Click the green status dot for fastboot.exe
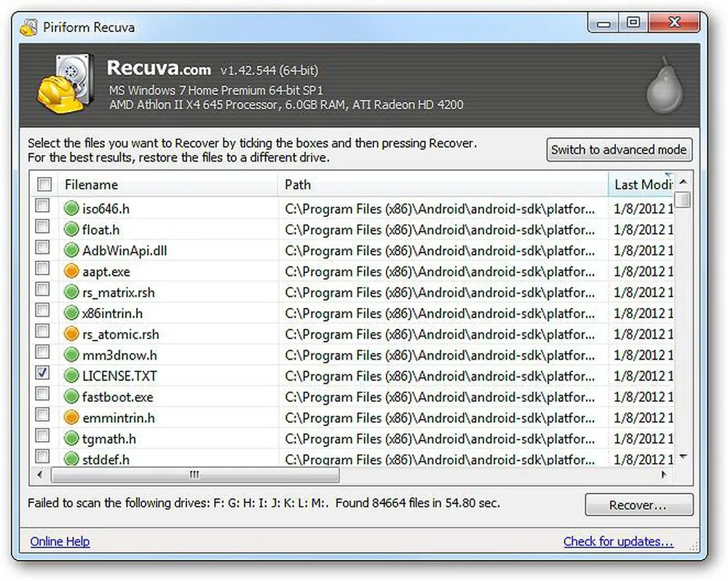Viewport: 728px width, 581px height. [x=71, y=398]
